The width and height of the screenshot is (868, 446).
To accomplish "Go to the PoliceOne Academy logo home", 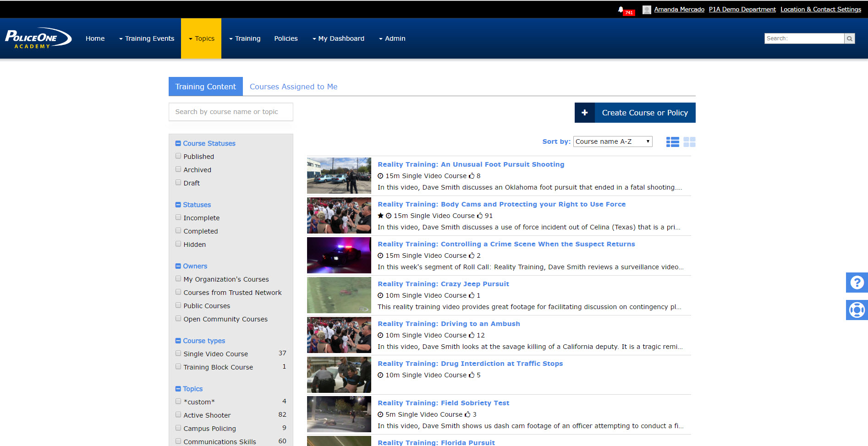I will (38, 38).
